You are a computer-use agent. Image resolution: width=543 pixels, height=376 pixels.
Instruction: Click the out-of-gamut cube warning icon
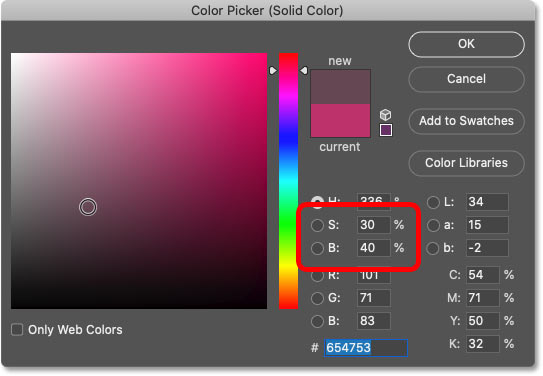pos(385,115)
